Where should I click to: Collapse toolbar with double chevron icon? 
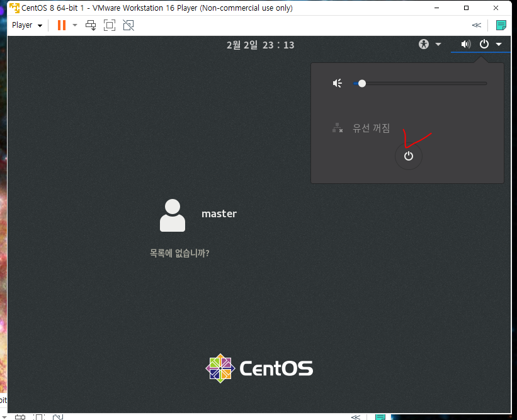[477, 25]
